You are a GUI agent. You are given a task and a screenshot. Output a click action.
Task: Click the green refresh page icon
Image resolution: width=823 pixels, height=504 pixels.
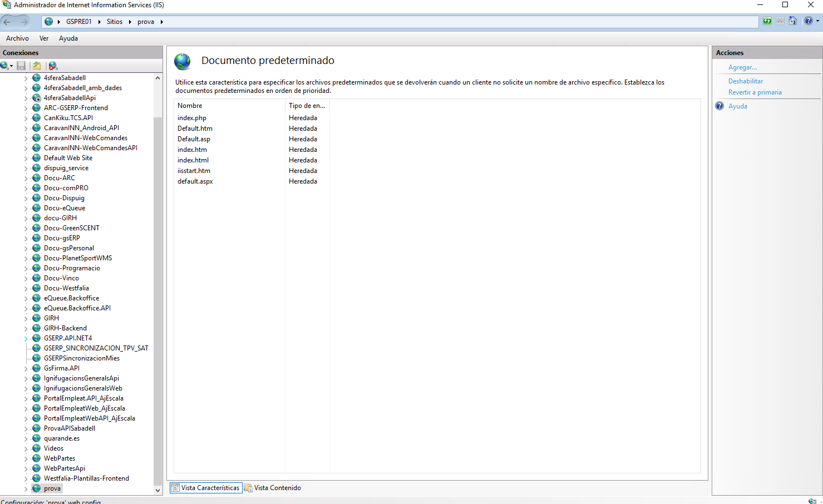767,21
